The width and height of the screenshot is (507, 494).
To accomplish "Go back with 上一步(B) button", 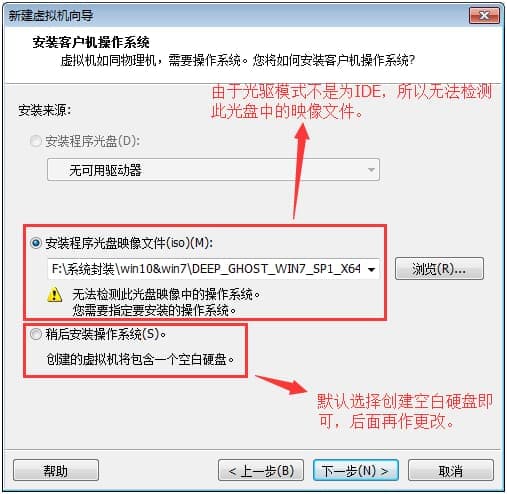I will coord(261,470).
